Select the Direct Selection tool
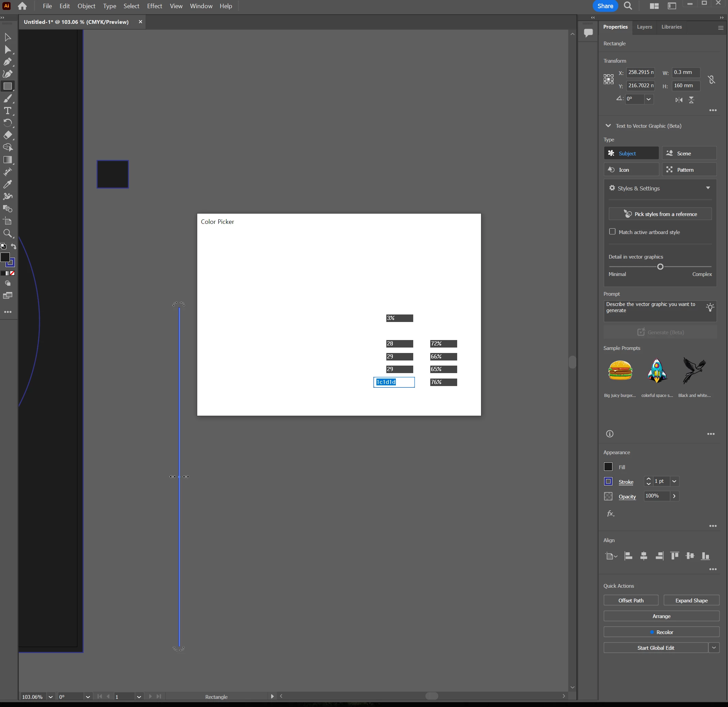 pos(7,49)
